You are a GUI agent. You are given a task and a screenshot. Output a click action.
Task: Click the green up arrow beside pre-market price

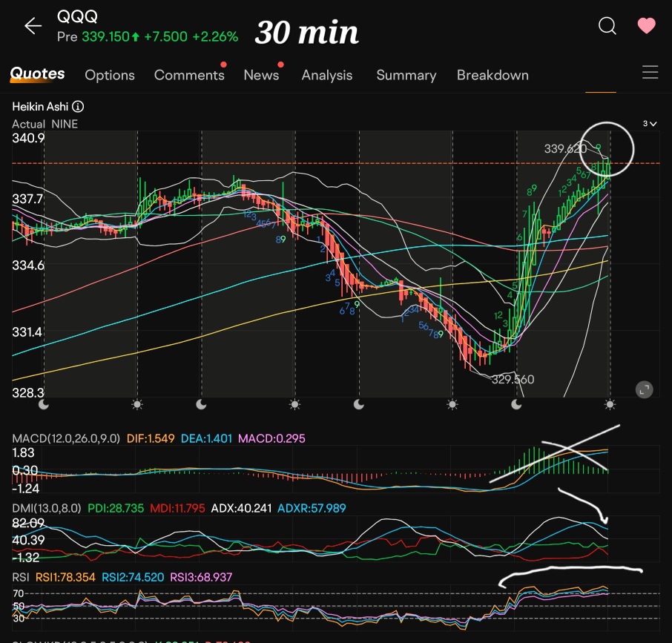point(134,36)
